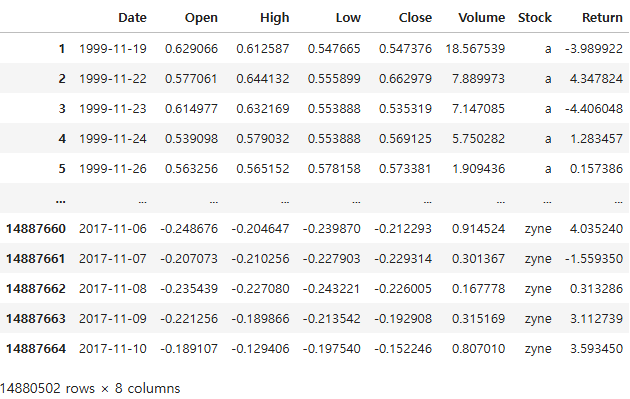Click the Volume column header
The width and height of the screenshot is (630, 399).
pos(481,18)
